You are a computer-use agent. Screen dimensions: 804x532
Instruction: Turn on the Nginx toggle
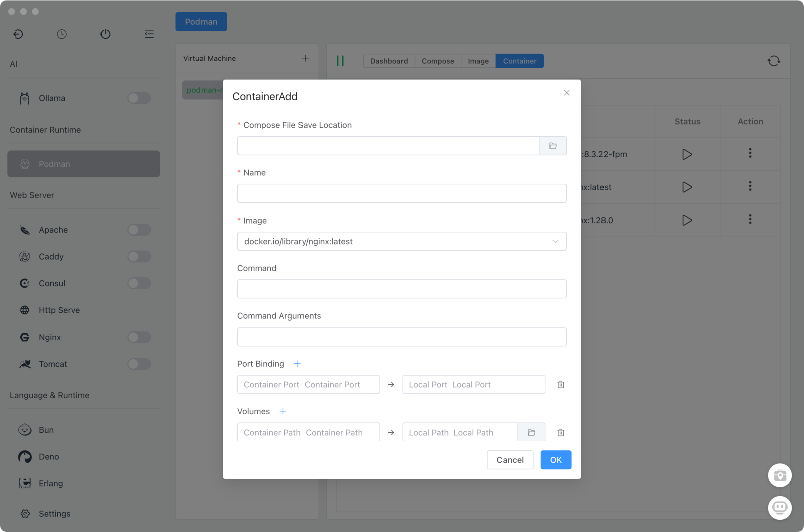click(x=139, y=337)
